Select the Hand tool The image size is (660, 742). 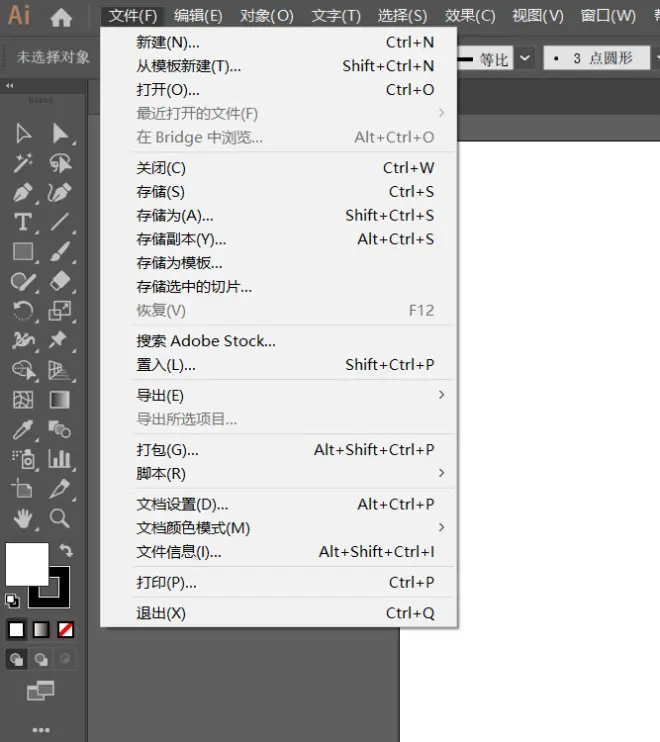click(x=23, y=518)
